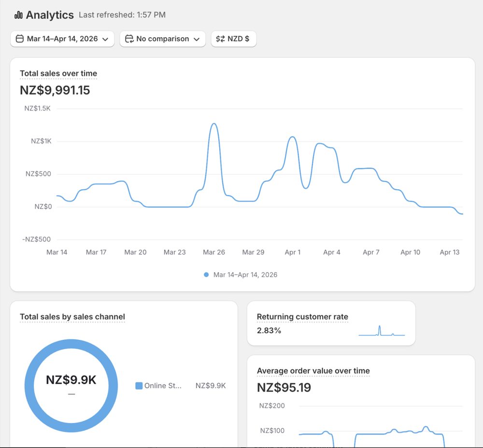Click the Mar 14–Apr 14, 2026 chart legend label

pos(245,275)
